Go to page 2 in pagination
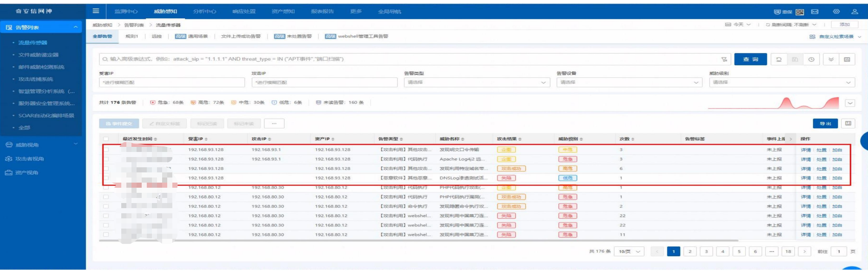The image size is (868, 272). tap(690, 252)
